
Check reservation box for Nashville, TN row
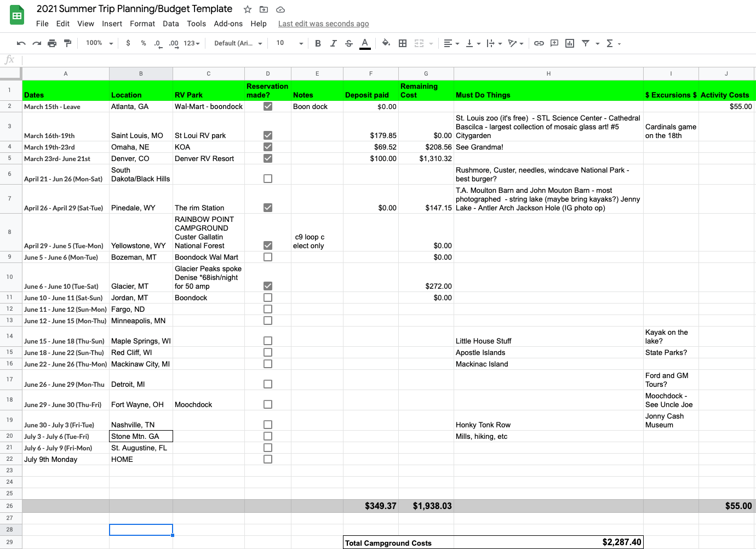pos(268,425)
